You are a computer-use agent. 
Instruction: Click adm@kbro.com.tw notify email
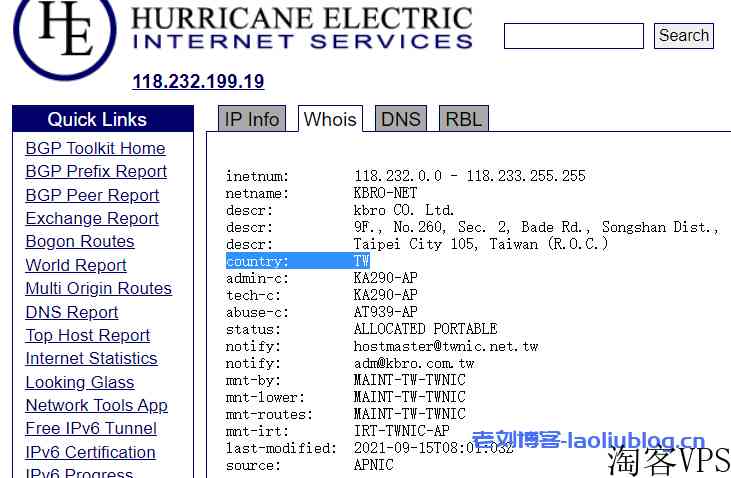pos(414,363)
